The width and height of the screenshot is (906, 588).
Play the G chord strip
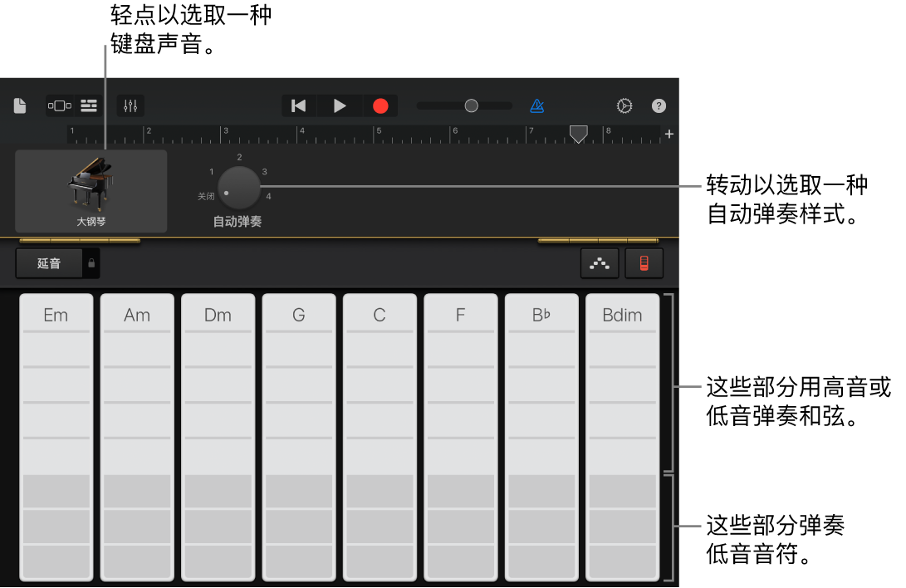(299, 437)
